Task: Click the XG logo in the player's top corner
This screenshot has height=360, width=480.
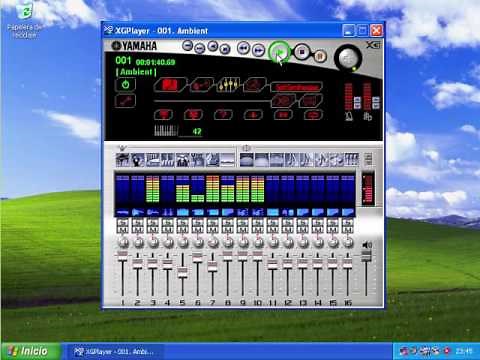Action: (x=373, y=45)
